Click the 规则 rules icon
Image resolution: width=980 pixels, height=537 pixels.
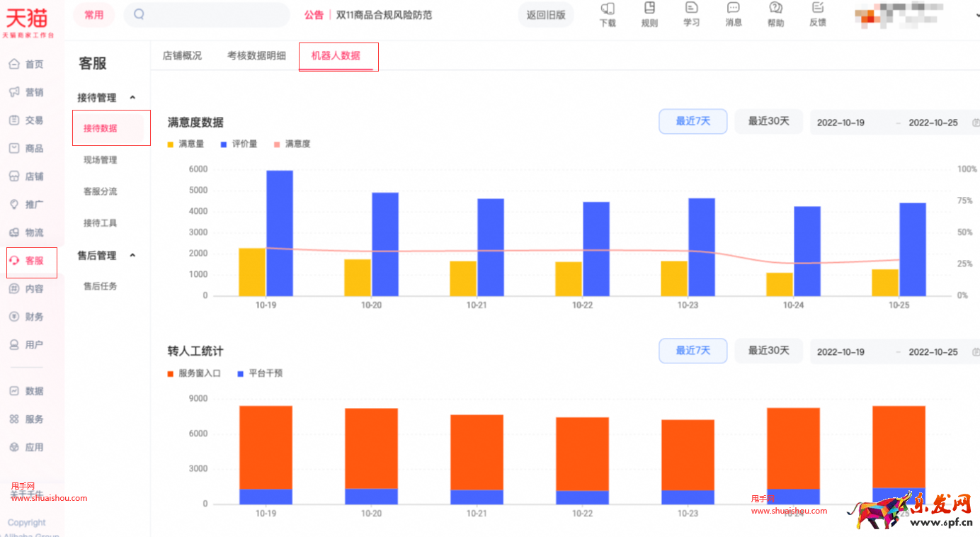coord(649,8)
